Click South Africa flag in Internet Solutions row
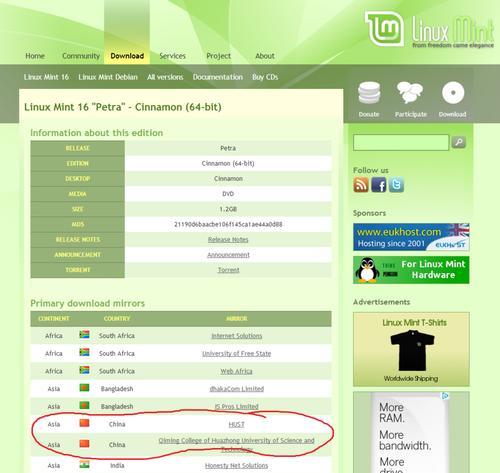Screen dimensions: 500x473 pos(84,334)
